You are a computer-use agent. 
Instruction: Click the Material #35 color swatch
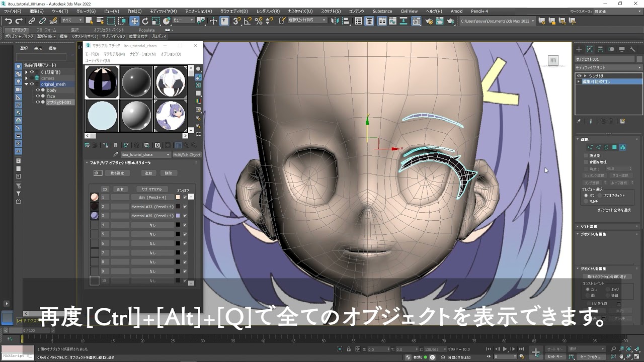coord(178,216)
